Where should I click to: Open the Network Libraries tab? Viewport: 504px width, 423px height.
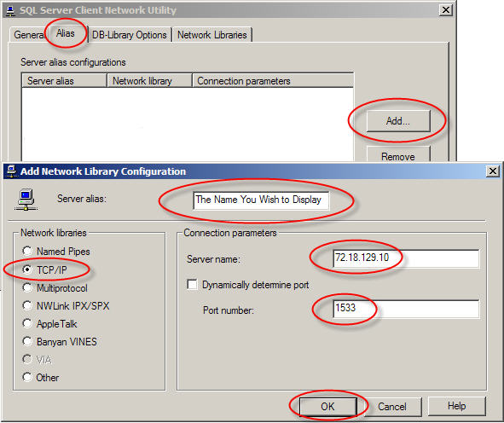(211, 35)
